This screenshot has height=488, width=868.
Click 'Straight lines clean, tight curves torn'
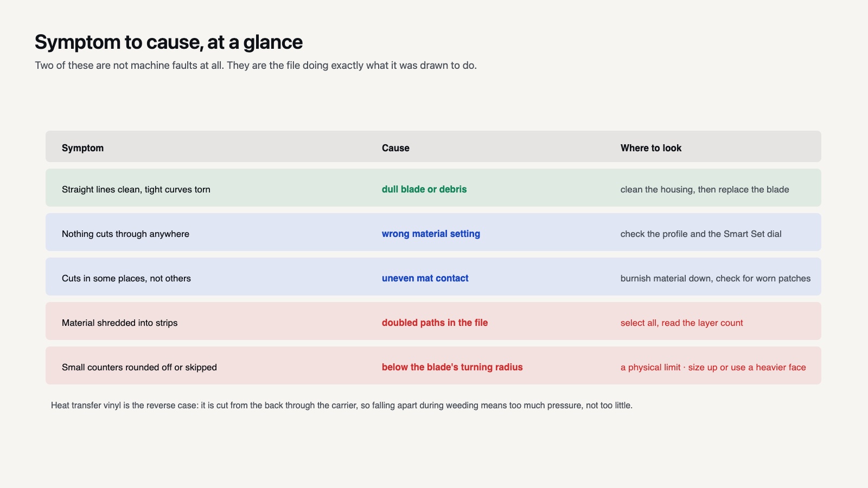(x=136, y=189)
